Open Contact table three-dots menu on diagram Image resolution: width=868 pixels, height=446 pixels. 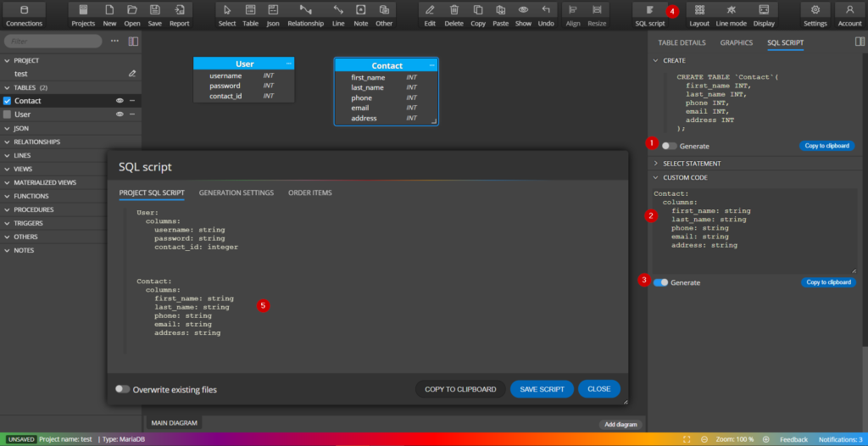pos(431,65)
